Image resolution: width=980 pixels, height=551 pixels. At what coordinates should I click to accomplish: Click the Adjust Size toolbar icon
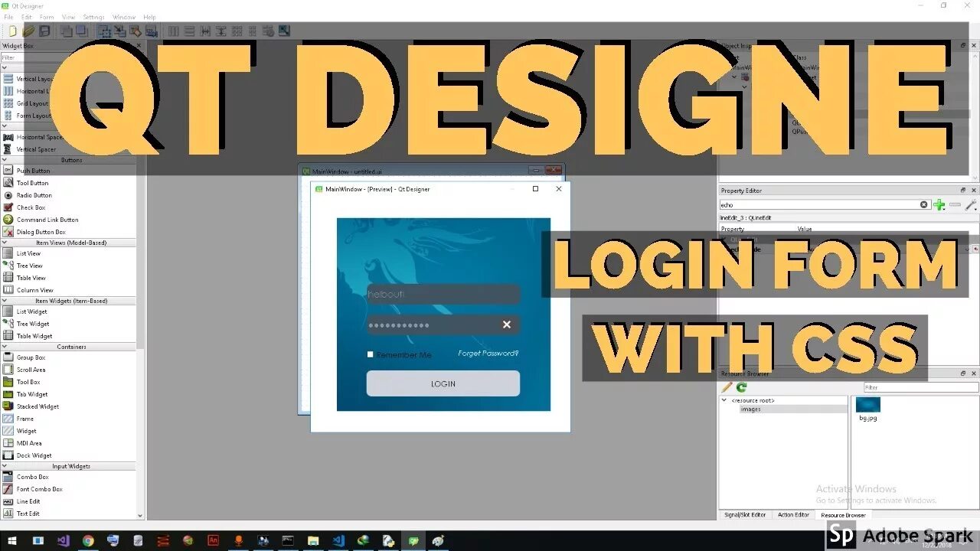click(x=284, y=31)
